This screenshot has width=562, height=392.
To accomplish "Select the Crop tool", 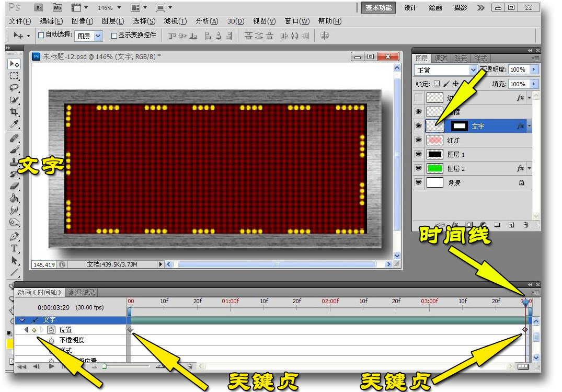I will pos(14,112).
